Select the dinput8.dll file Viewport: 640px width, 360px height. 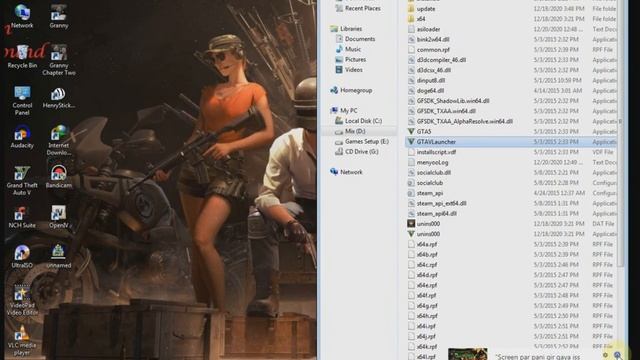pos(426,80)
